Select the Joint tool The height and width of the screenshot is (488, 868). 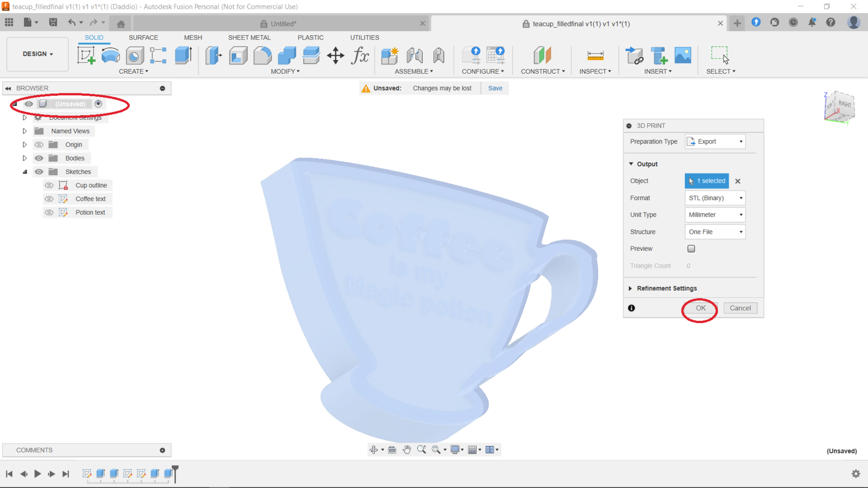tap(414, 55)
